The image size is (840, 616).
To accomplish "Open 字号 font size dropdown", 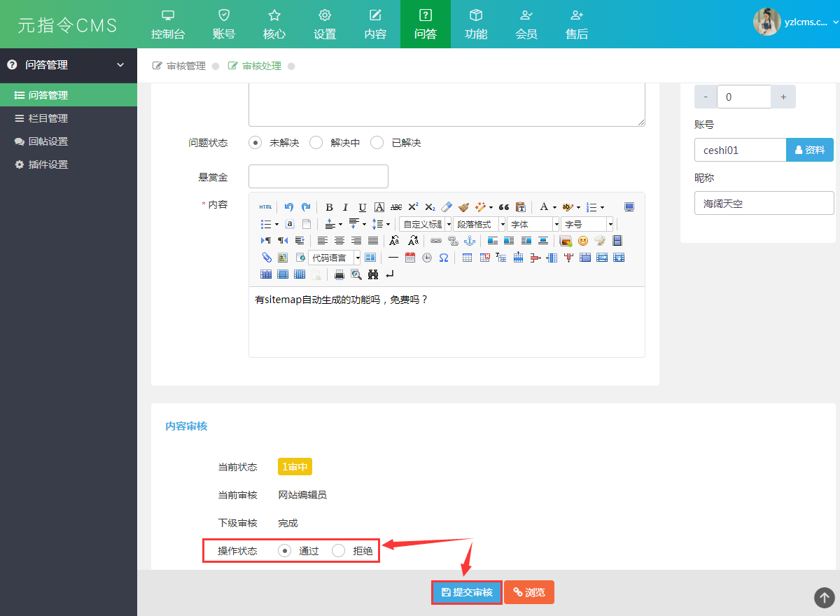I will (587, 224).
